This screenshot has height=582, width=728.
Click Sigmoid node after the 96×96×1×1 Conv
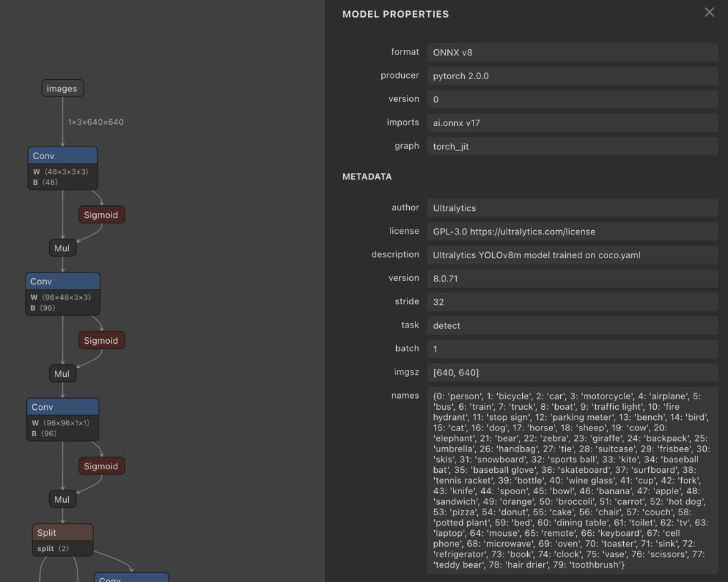pyautogui.click(x=101, y=466)
